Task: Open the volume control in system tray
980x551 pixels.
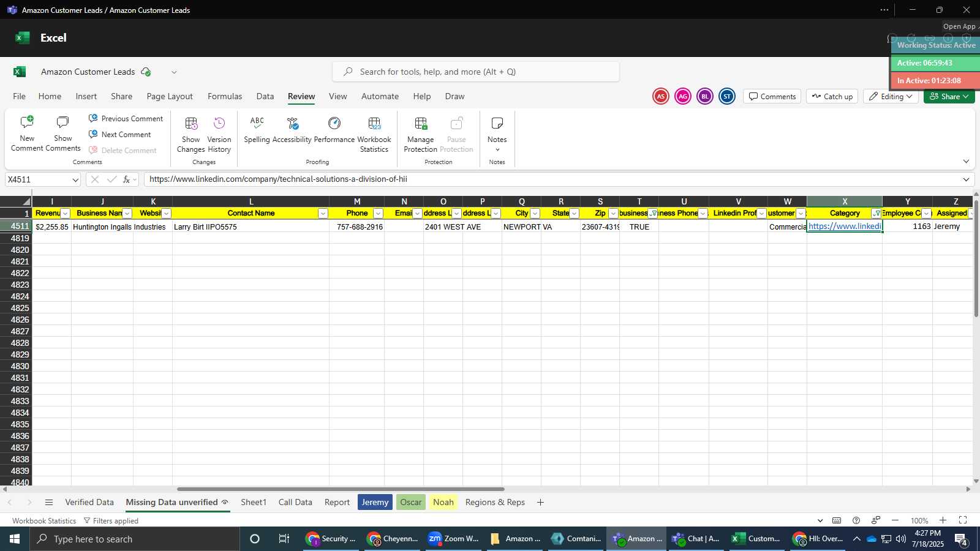Action: (901, 539)
